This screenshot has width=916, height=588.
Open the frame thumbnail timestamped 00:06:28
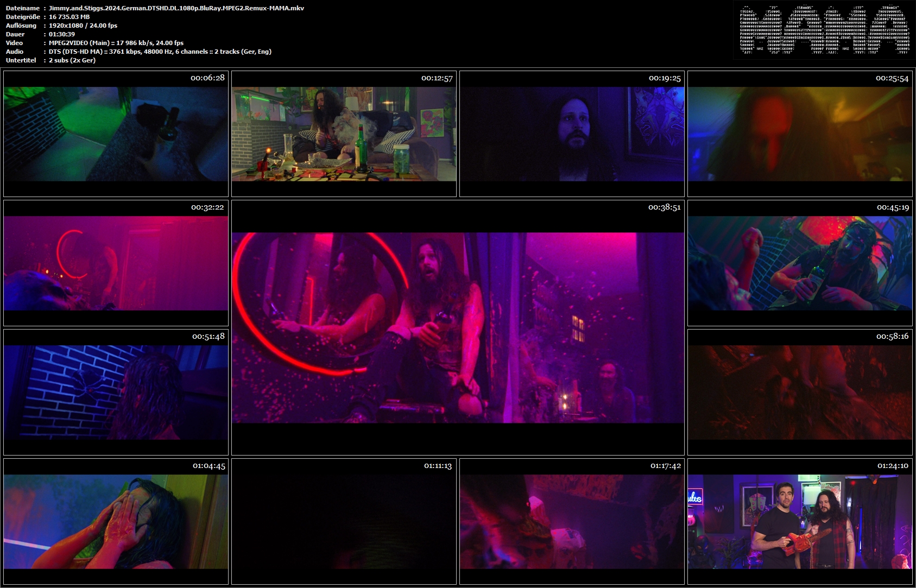point(116,134)
